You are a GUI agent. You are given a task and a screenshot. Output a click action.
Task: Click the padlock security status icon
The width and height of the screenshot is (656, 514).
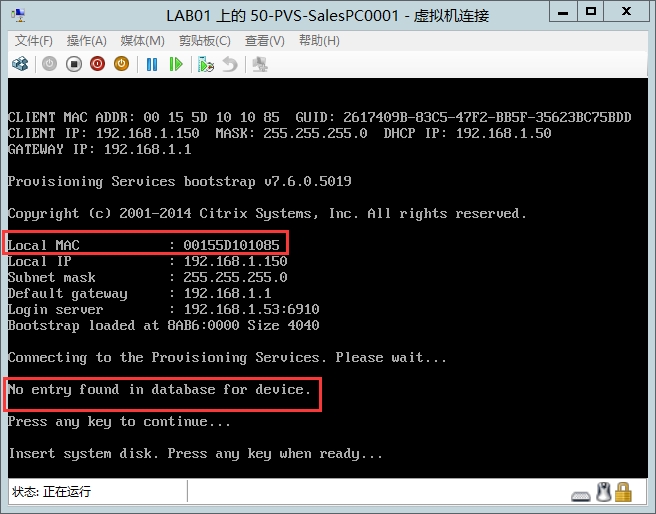623,492
